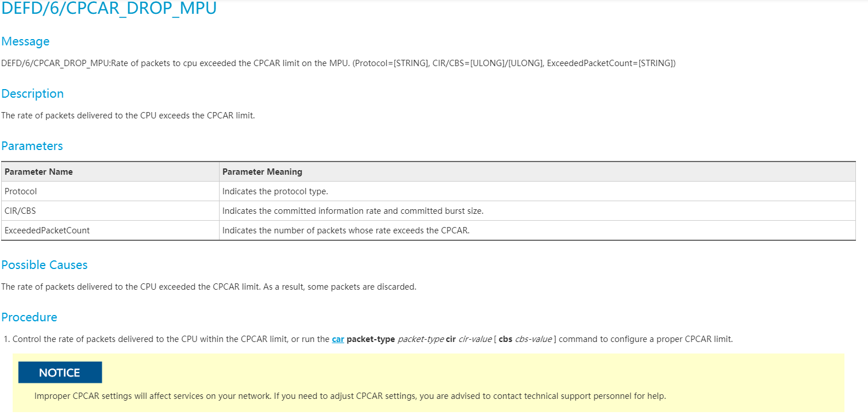
Task: Click the Message section heading
Action: [25, 41]
